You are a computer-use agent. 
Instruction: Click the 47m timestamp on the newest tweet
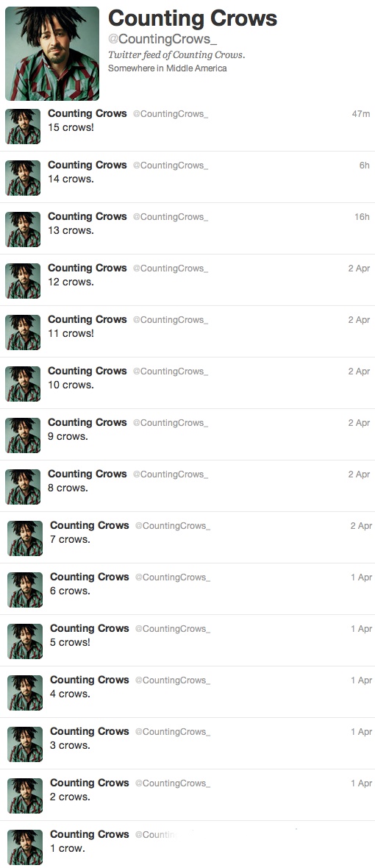tap(360, 114)
